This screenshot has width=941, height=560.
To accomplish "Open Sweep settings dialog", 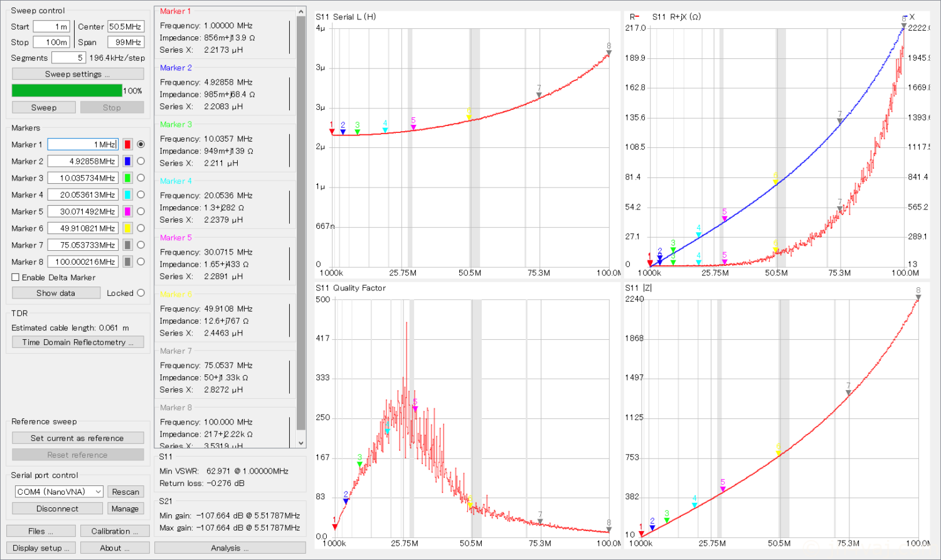I will pyautogui.click(x=78, y=74).
